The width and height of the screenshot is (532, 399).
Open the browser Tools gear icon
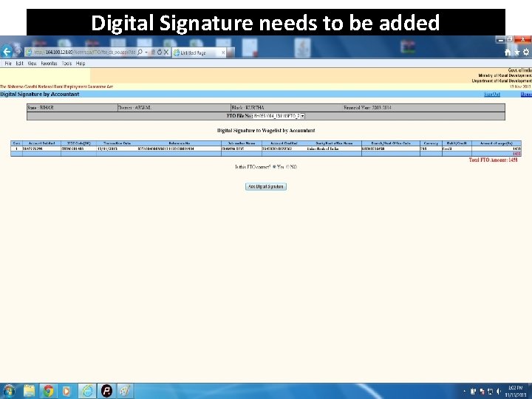[526, 52]
